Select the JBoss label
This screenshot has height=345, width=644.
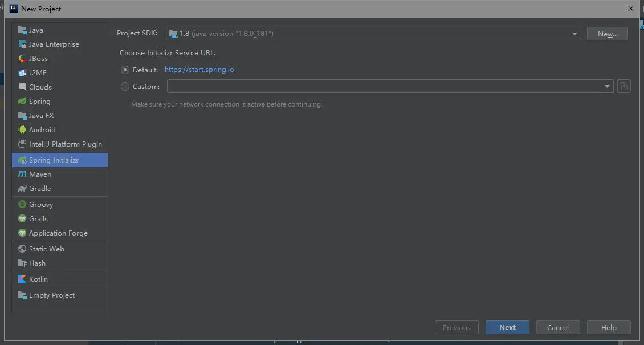(39, 58)
